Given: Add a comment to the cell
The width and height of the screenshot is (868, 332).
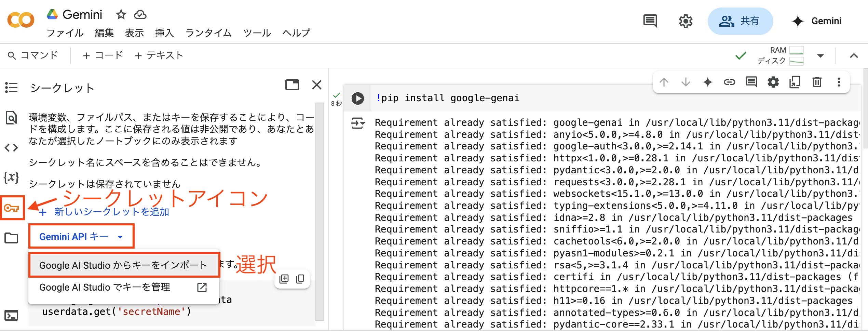Looking at the screenshot, I should coord(751,82).
